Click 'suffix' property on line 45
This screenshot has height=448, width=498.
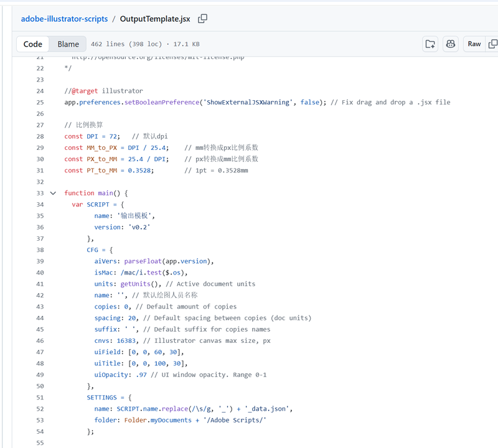(x=116, y=329)
